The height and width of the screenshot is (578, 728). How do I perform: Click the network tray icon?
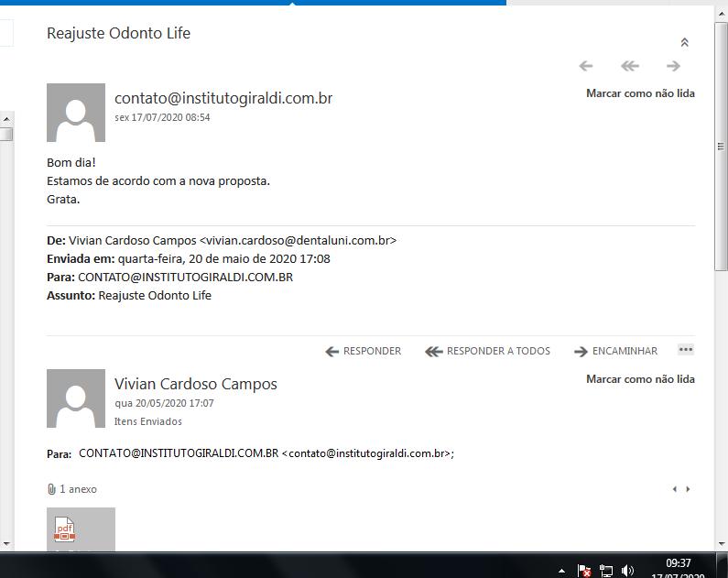pos(606,571)
